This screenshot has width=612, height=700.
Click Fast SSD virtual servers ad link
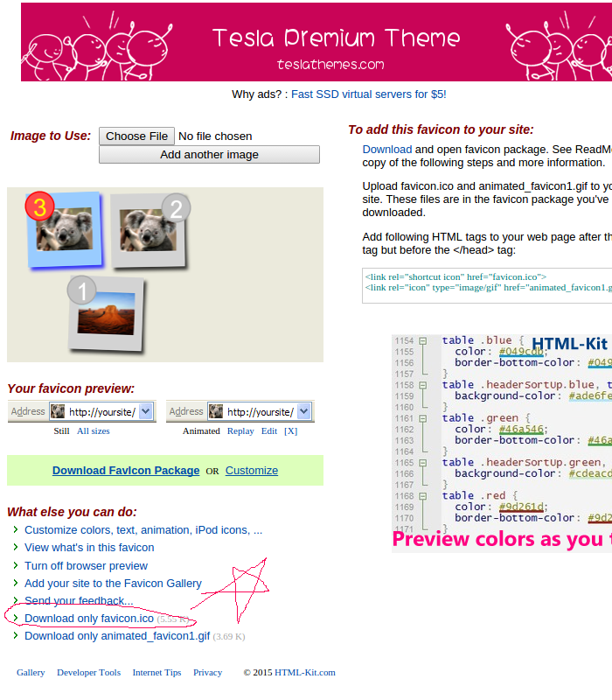(368, 94)
